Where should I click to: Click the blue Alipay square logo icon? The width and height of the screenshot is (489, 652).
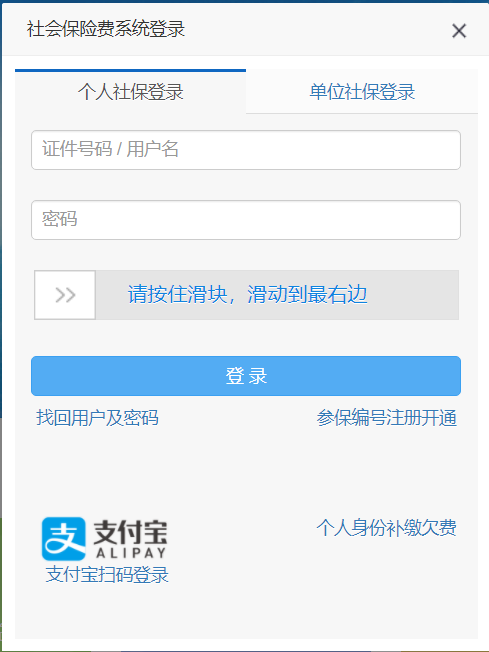[64, 539]
